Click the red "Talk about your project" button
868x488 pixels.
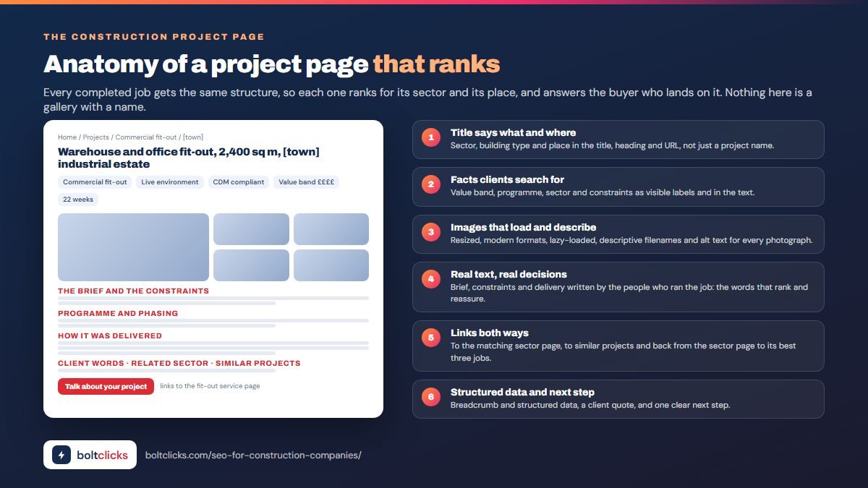pyautogui.click(x=106, y=386)
